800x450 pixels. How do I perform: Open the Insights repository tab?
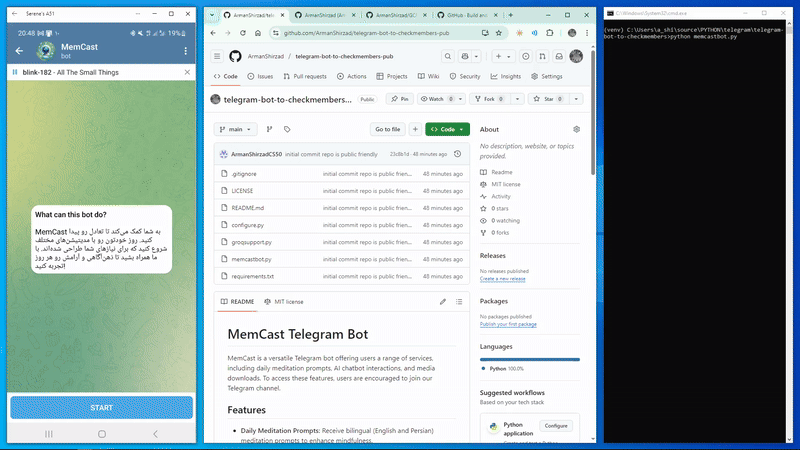pos(506,76)
